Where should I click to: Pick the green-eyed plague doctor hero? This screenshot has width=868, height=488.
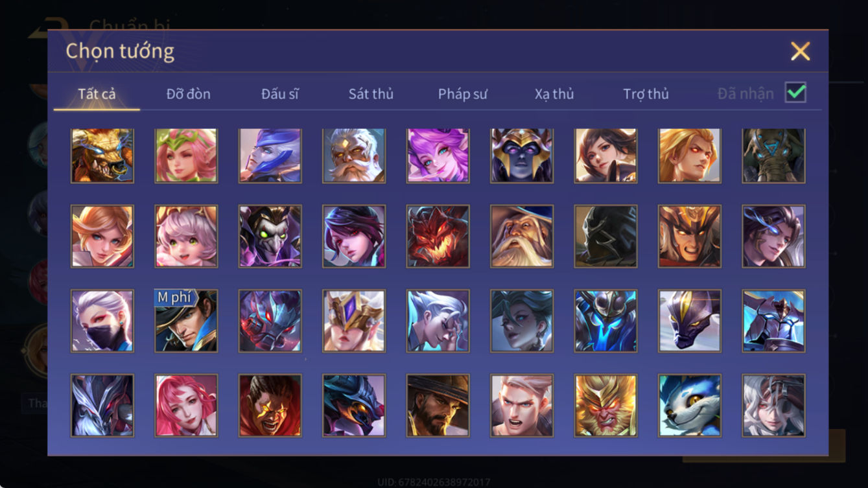tap(270, 237)
